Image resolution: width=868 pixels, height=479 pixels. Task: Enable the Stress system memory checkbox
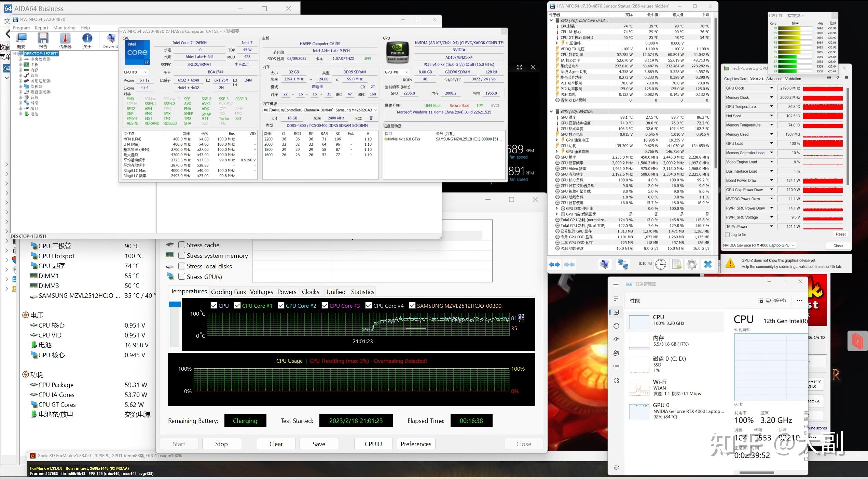(182, 255)
